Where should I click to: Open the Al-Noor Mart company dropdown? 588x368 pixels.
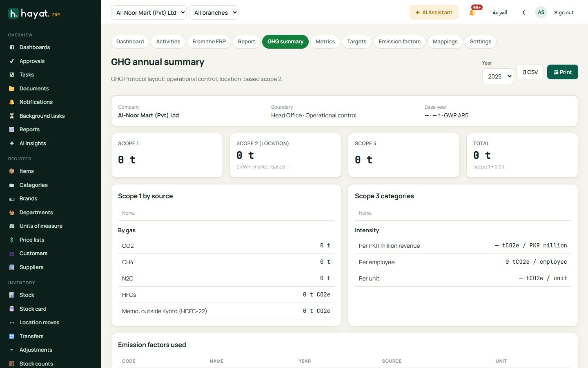point(149,13)
